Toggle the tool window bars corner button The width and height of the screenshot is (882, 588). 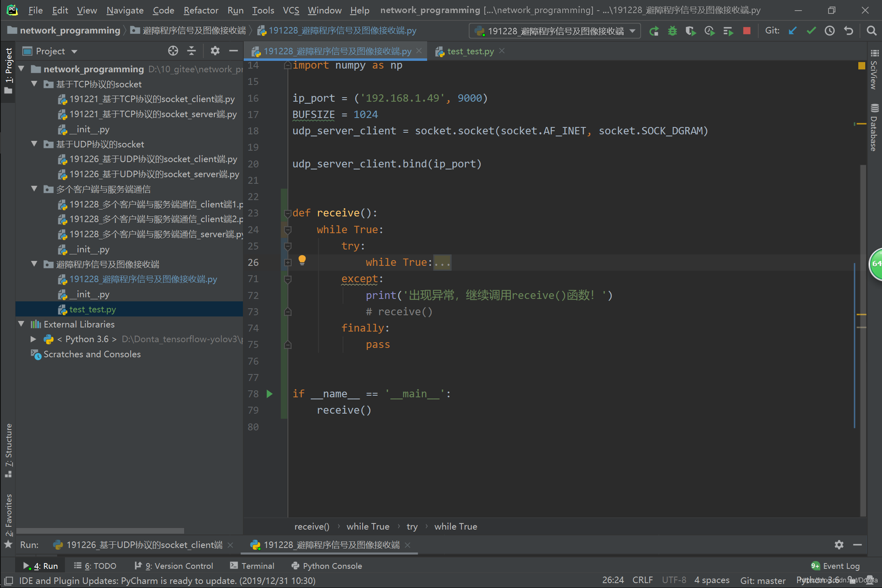[x=8, y=581]
